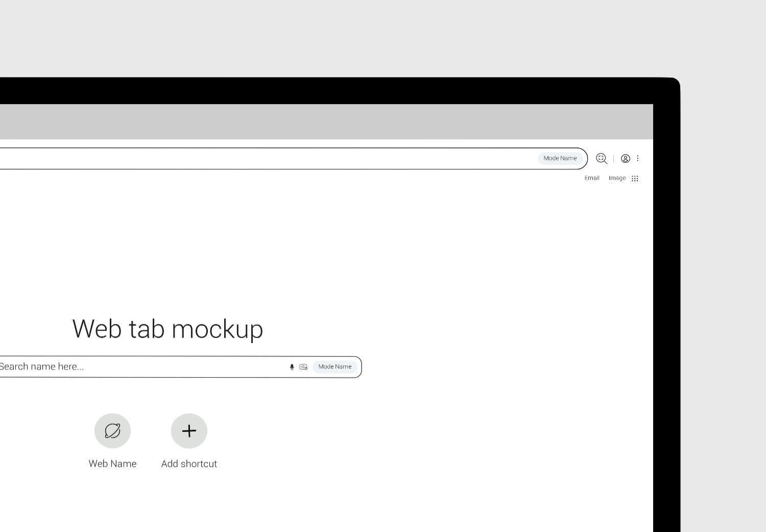This screenshot has width=766, height=532.
Task: Open the Email link
Action: click(592, 178)
